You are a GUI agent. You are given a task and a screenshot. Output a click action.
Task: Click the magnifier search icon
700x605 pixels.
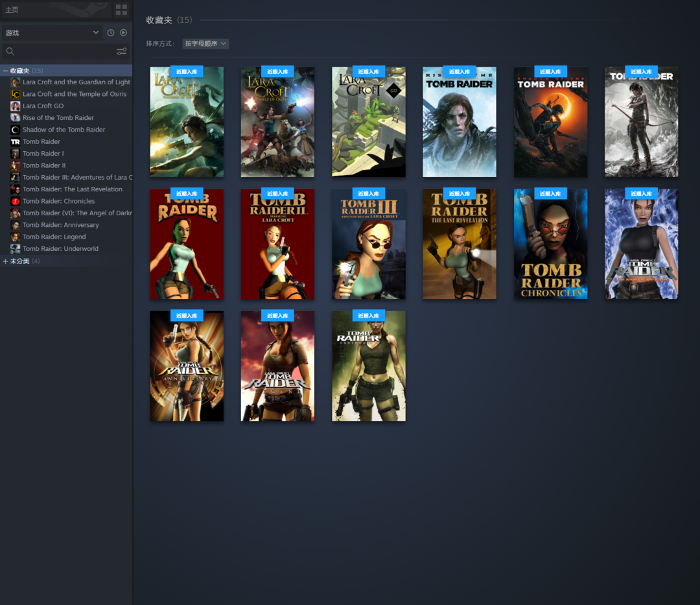click(10, 52)
